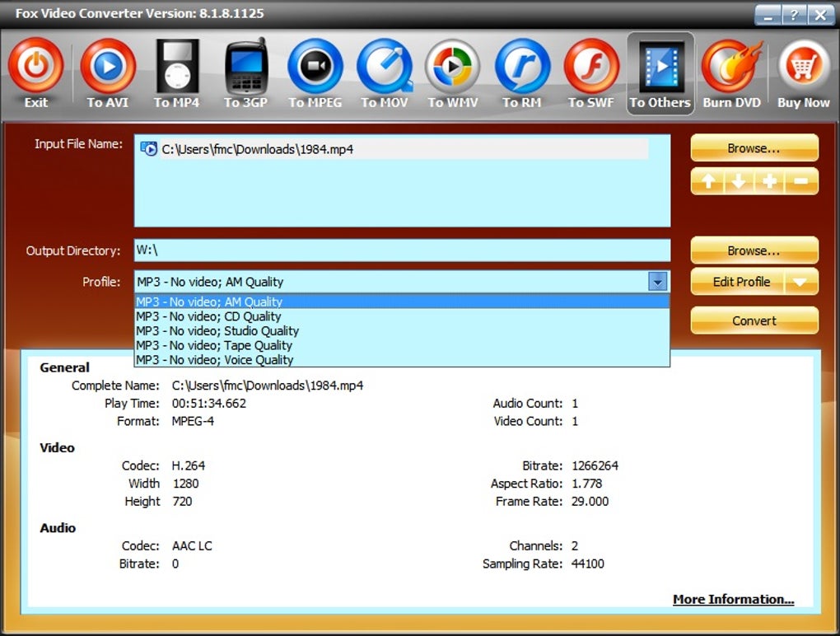The width and height of the screenshot is (840, 636).
Task: Expand the Edit Profile dropdown arrow
Action: tap(801, 282)
